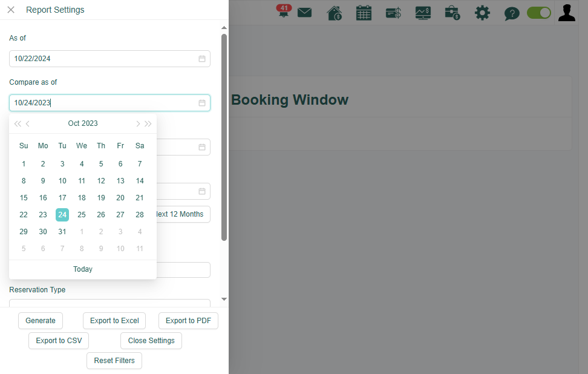This screenshot has height=374, width=588.
Task: Open the Oct 2023 month-year header
Action: [83, 123]
